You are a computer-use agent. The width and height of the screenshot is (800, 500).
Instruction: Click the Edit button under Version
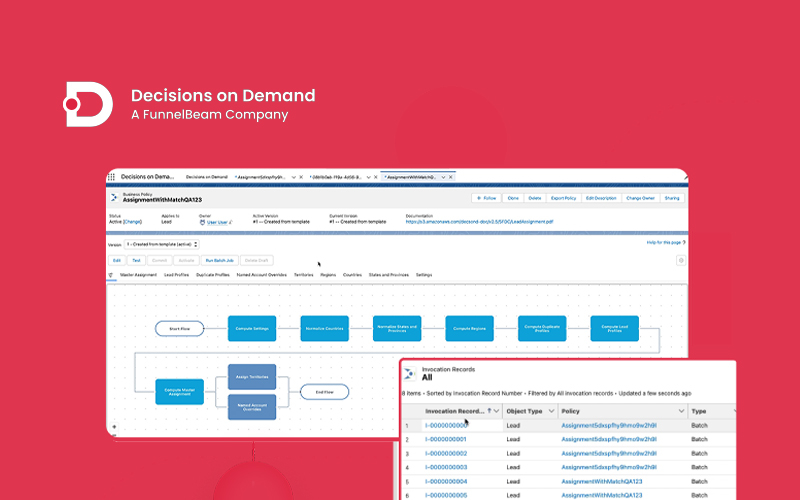click(117, 261)
